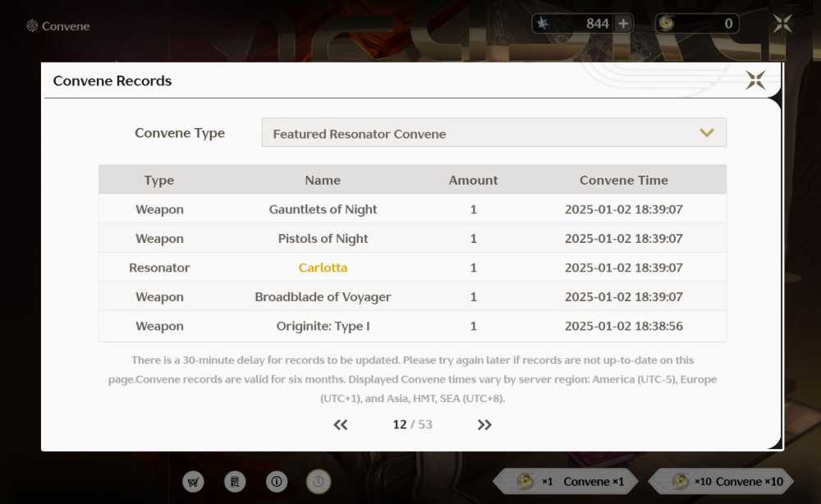821x504 pixels.
Task: Select the Gauntlets of Night entry
Action: 323,209
